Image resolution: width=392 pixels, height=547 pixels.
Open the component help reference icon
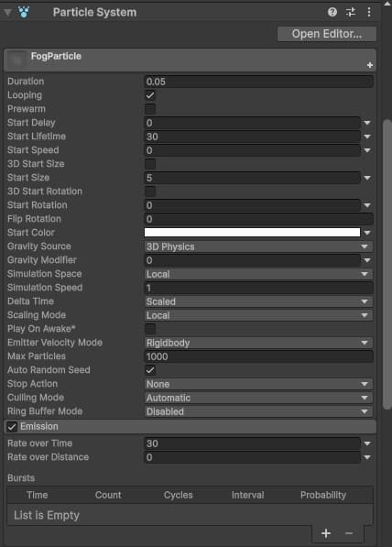332,12
